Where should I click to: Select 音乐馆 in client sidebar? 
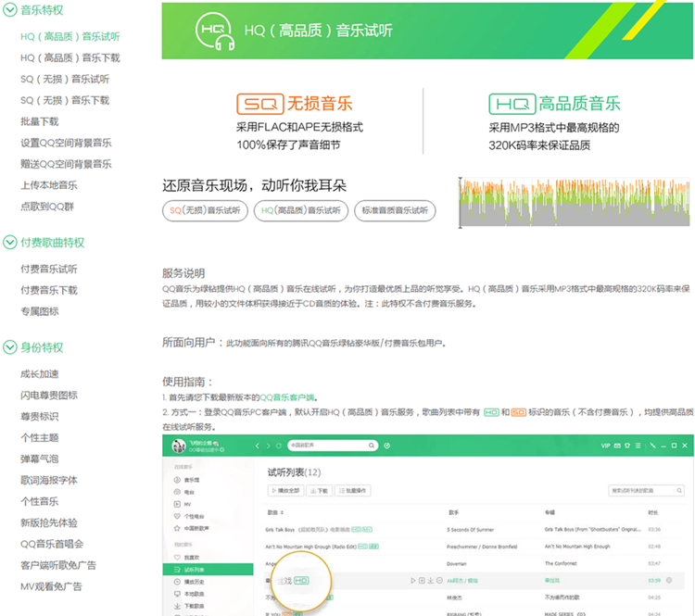187,480
